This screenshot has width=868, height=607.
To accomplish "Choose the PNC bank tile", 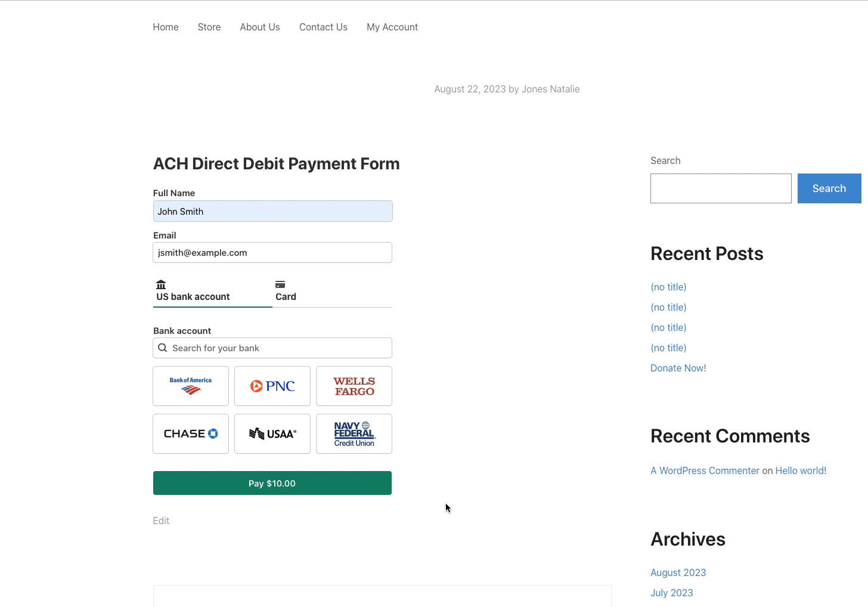I will [x=272, y=386].
